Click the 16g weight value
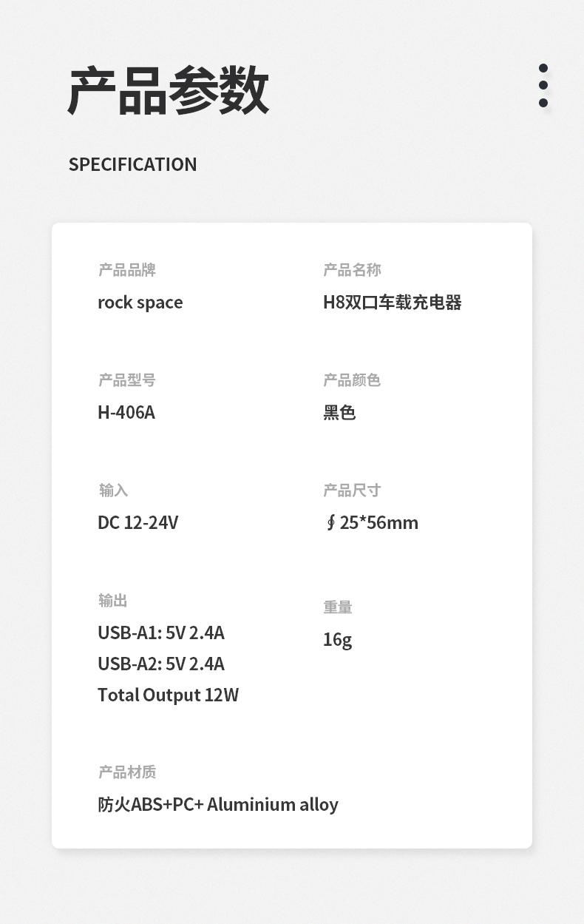 click(x=338, y=639)
